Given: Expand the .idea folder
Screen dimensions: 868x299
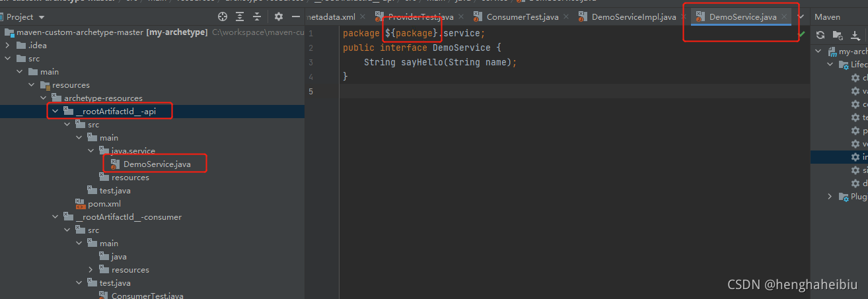Looking at the screenshot, I should 7,45.
